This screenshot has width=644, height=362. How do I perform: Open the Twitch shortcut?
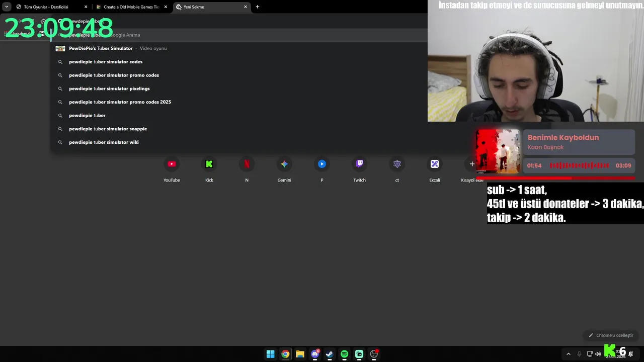tap(359, 170)
